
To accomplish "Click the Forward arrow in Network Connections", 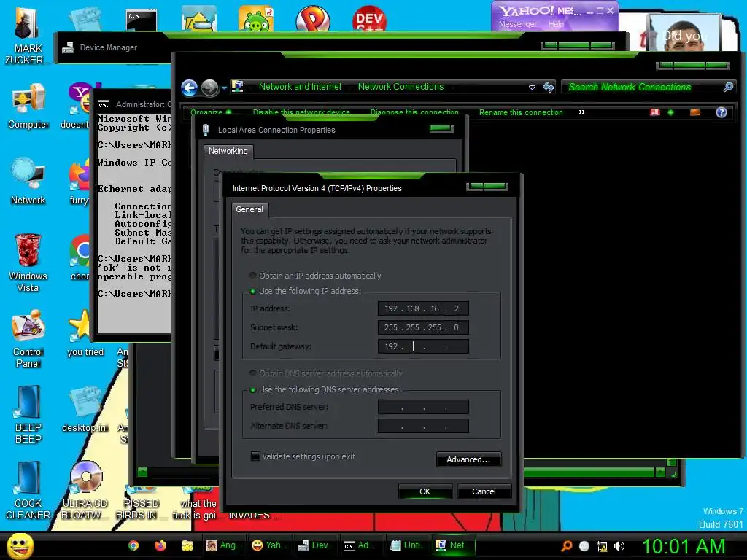I will click(x=209, y=87).
